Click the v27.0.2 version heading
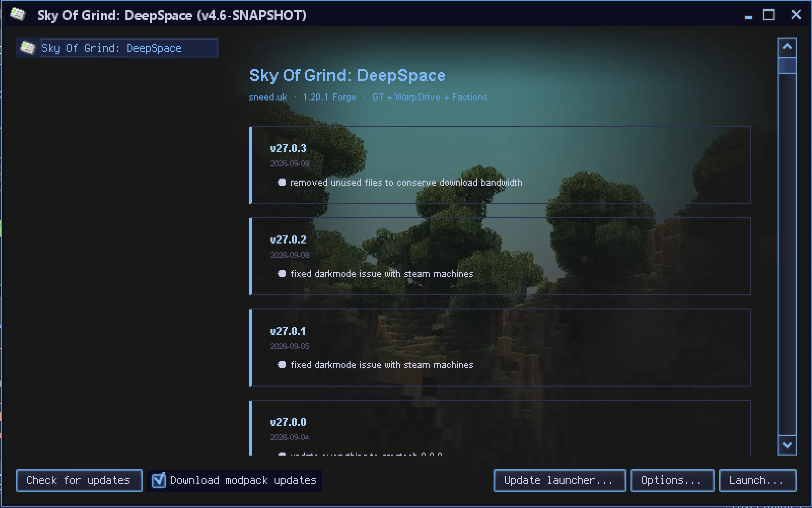 [288, 239]
